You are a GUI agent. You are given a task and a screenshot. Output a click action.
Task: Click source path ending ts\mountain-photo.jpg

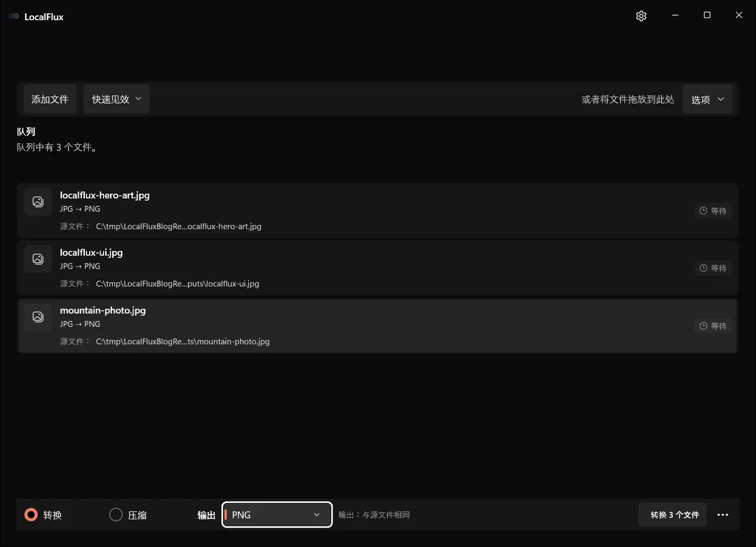click(183, 342)
